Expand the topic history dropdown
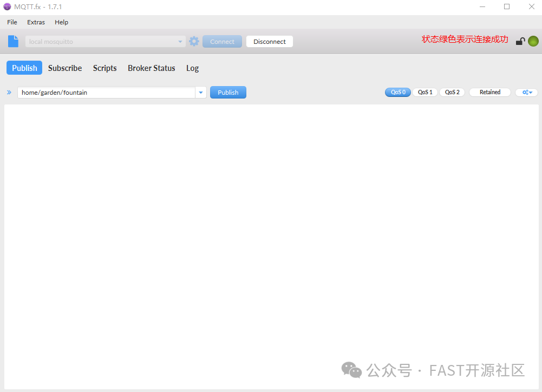 point(200,92)
